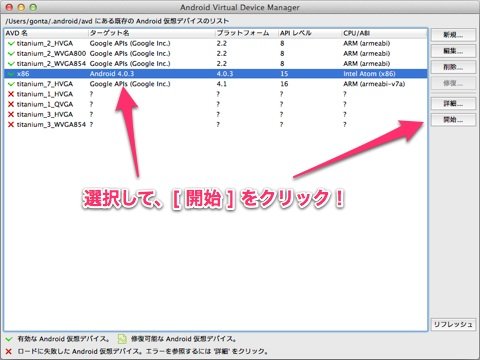
Task: Click the green check legend icon at the bottom
Action: tap(9, 339)
